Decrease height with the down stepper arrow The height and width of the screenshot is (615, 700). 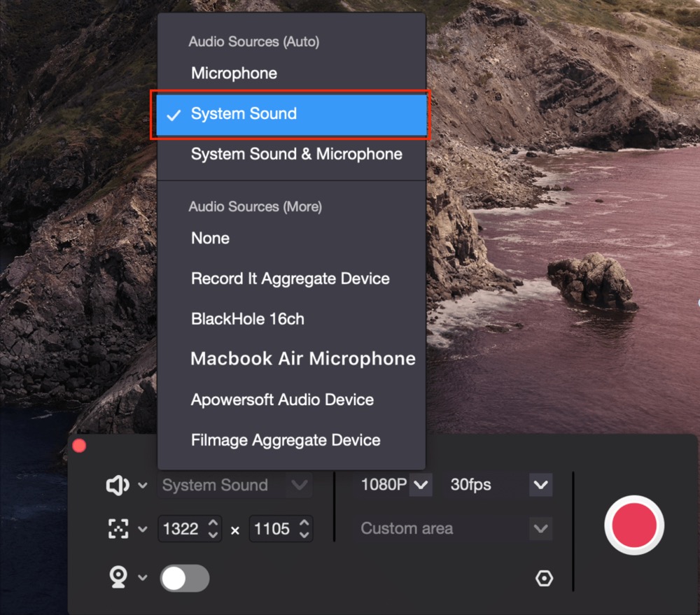(x=304, y=535)
